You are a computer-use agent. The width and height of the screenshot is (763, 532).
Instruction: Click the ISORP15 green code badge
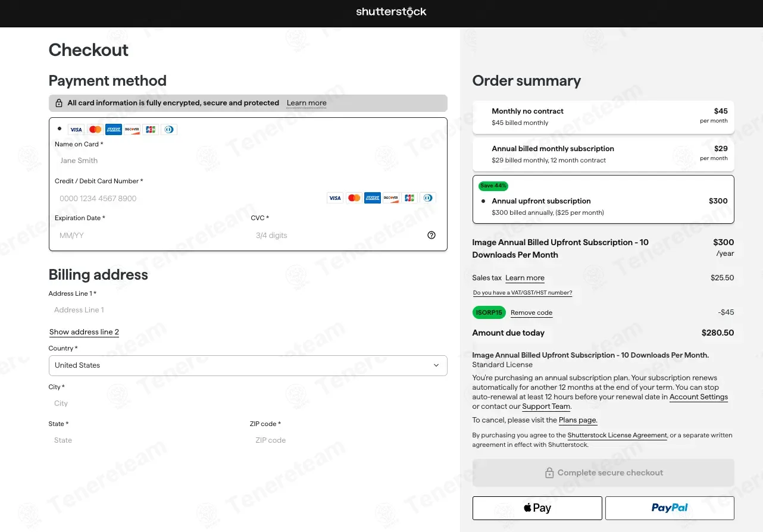coord(489,312)
